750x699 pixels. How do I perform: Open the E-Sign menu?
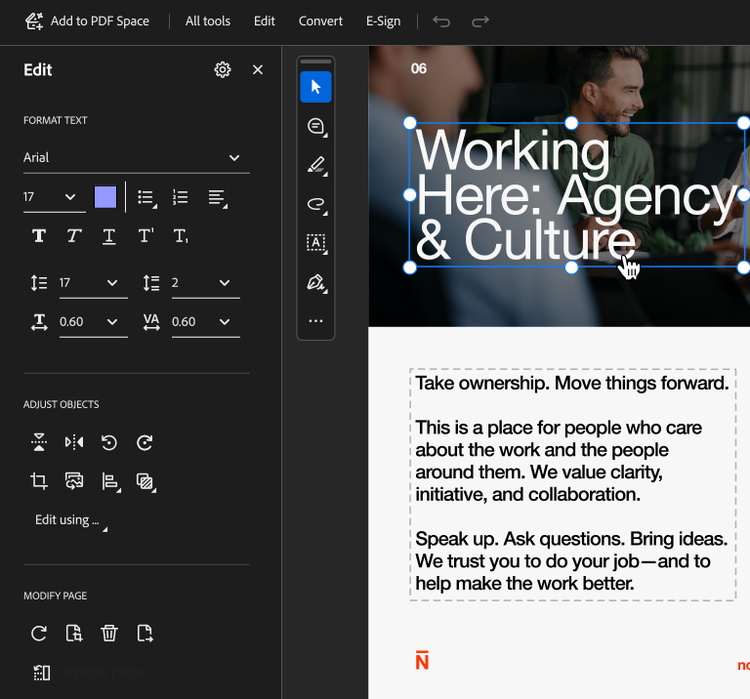click(x=383, y=21)
